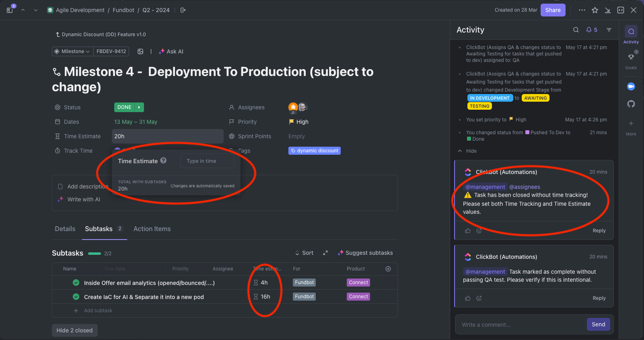Add cover image icon next to FBDEV-9412

140,51
